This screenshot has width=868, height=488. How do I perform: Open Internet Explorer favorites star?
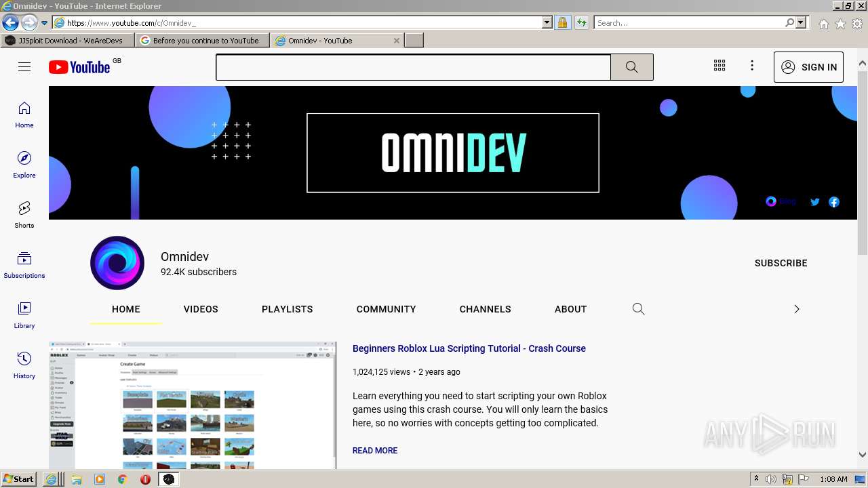click(840, 24)
